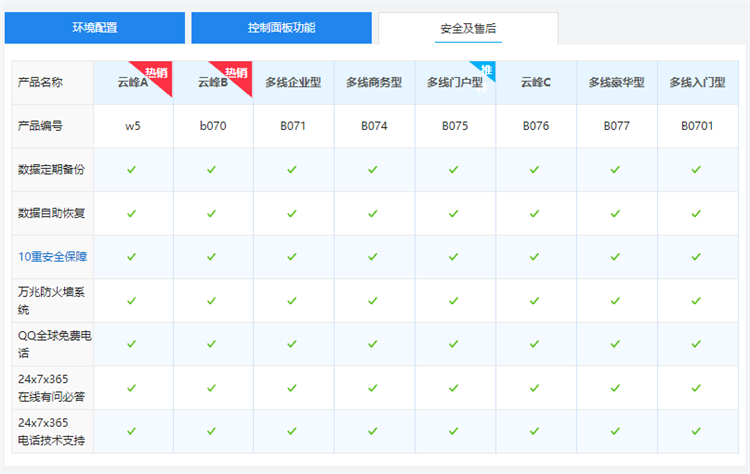Click the 10重安全保障 link
The width and height of the screenshot is (750, 474).
coord(52,257)
